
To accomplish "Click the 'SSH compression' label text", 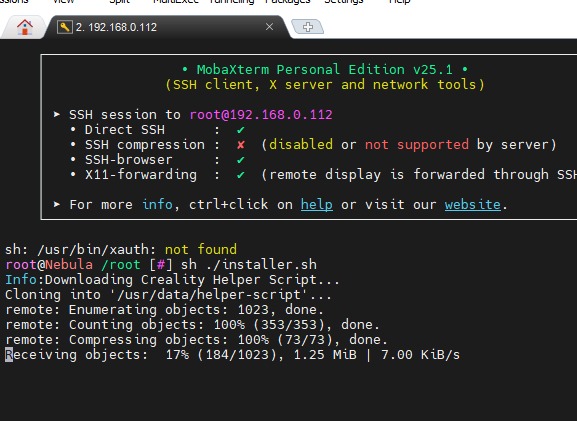I will [145, 144].
